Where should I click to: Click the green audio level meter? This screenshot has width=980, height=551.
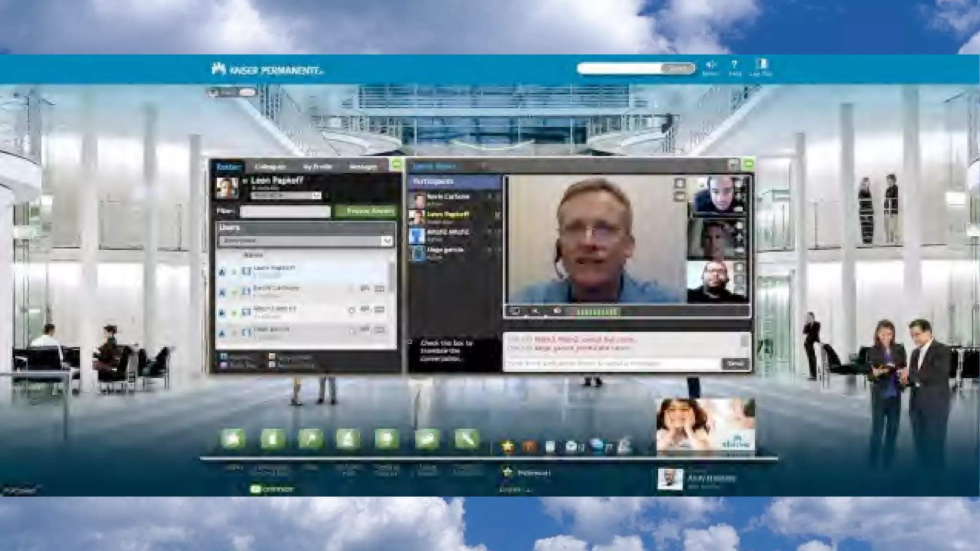(x=597, y=312)
